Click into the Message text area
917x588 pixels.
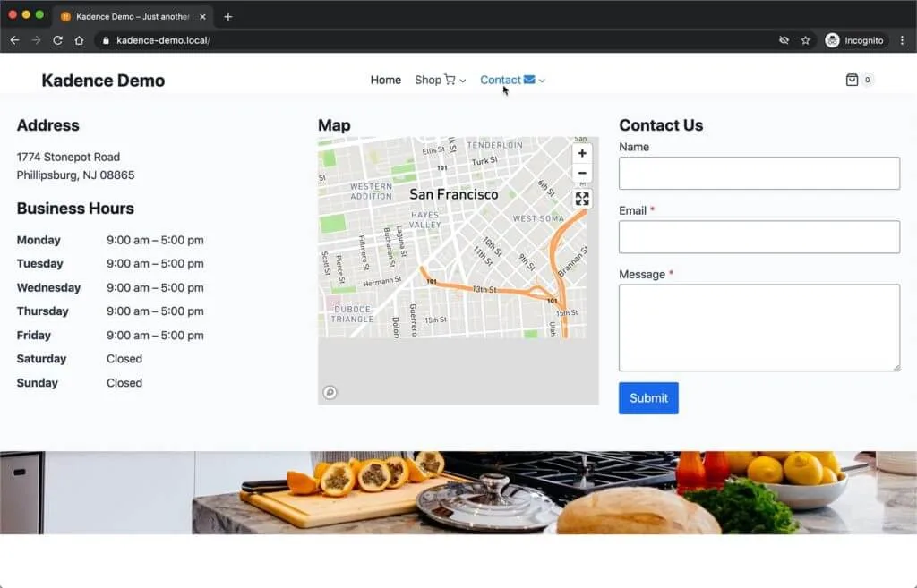[x=758, y=328]
